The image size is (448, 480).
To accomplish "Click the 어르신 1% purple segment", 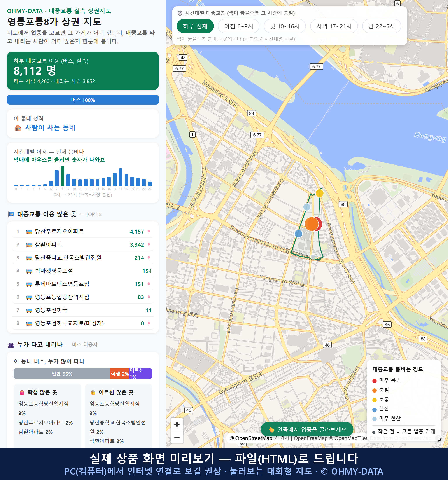I will point(141,374).
